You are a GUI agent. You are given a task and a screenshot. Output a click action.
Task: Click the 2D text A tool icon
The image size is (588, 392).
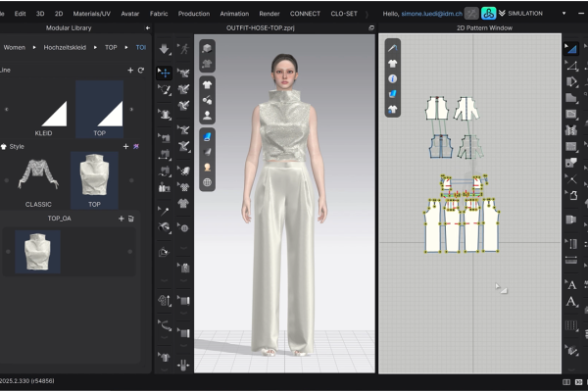[x=571, y=285]
